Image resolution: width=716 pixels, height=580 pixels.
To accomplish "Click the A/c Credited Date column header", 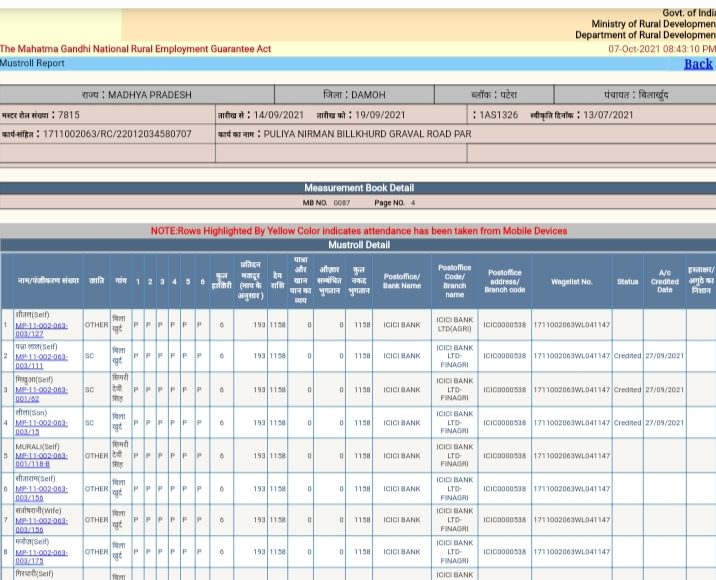I will click(664, 281).
